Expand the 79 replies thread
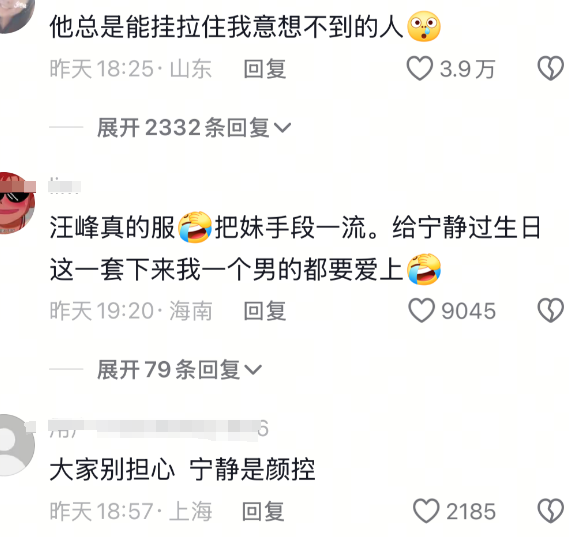Screen dimensions: 569x537 coord(180,370)
